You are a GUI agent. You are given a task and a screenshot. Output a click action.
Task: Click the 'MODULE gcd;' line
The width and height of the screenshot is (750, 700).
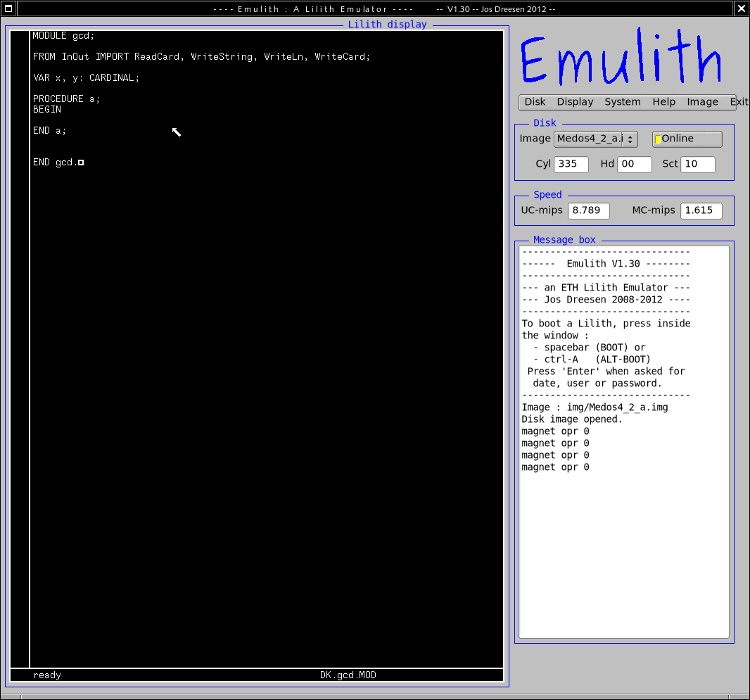(x=63, y=36)
